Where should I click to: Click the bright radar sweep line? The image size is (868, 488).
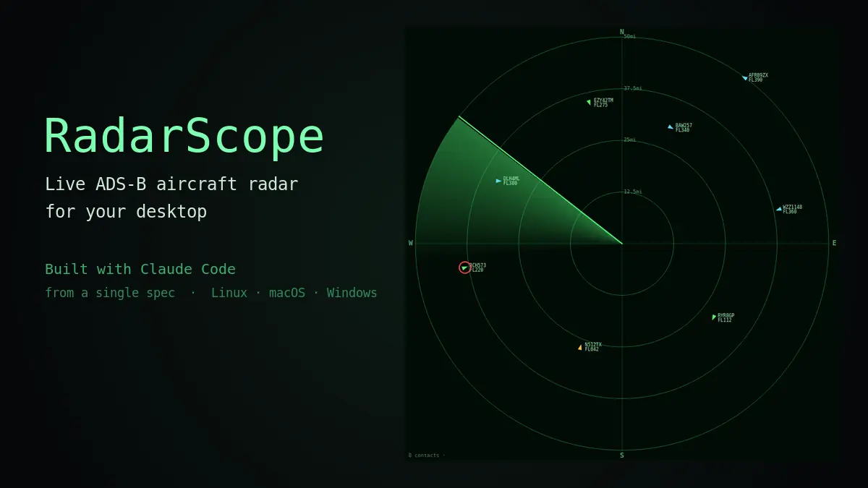540,180
